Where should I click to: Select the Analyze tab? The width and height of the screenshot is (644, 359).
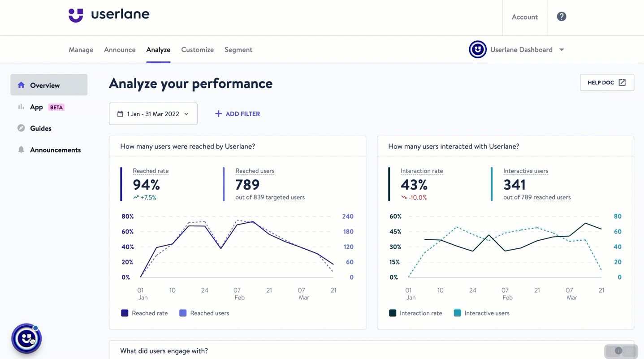click(x=158, y=50)
